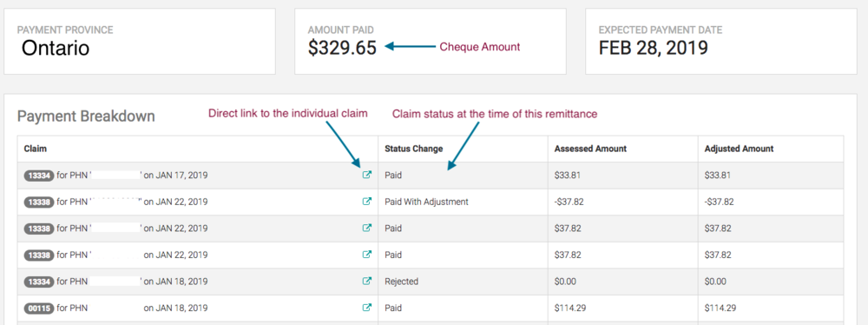Open claim link for second Paid 13338 row

(366, 255)
